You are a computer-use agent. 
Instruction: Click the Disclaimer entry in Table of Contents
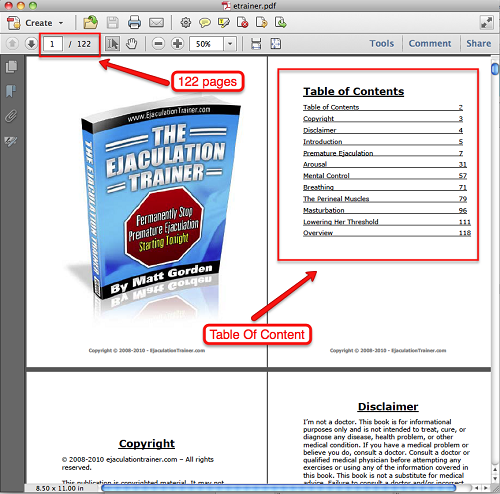(x=383, y=130)
